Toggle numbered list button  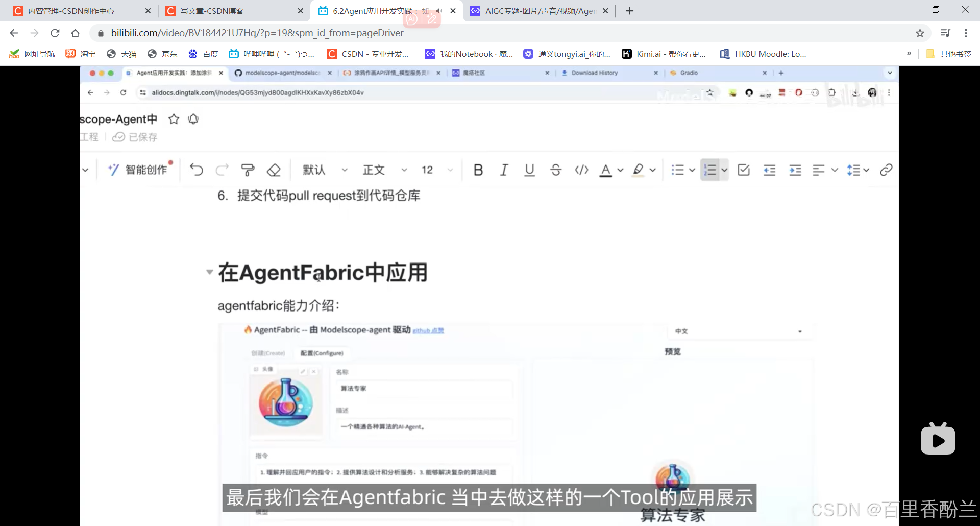point(710,170)
